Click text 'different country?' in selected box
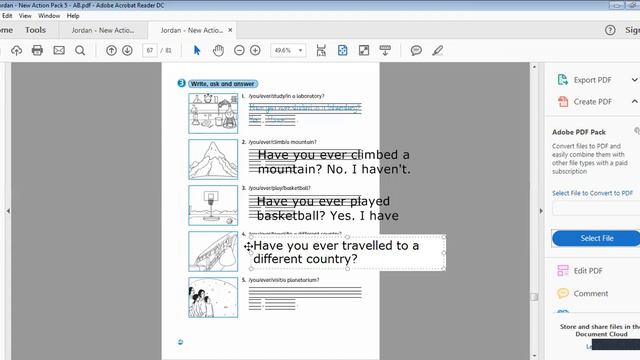The height and width of the screenshot is (360, 640). pyautogui.click(x=305, y=259)
